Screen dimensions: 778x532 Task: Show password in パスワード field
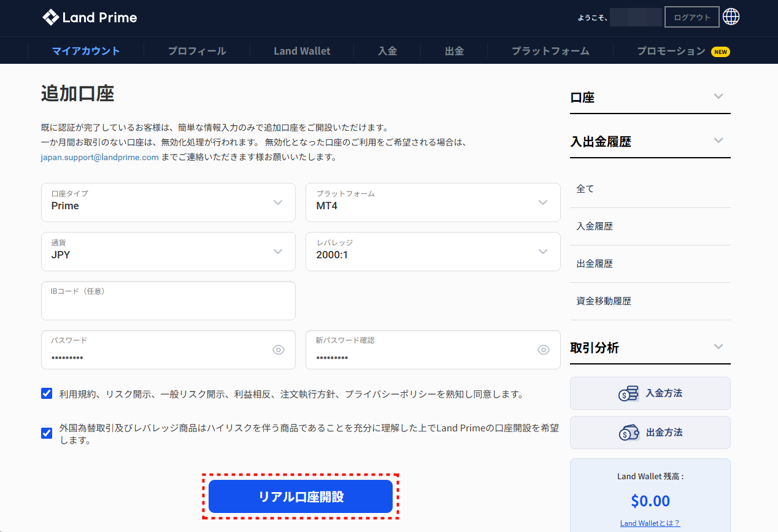(279, 350)
